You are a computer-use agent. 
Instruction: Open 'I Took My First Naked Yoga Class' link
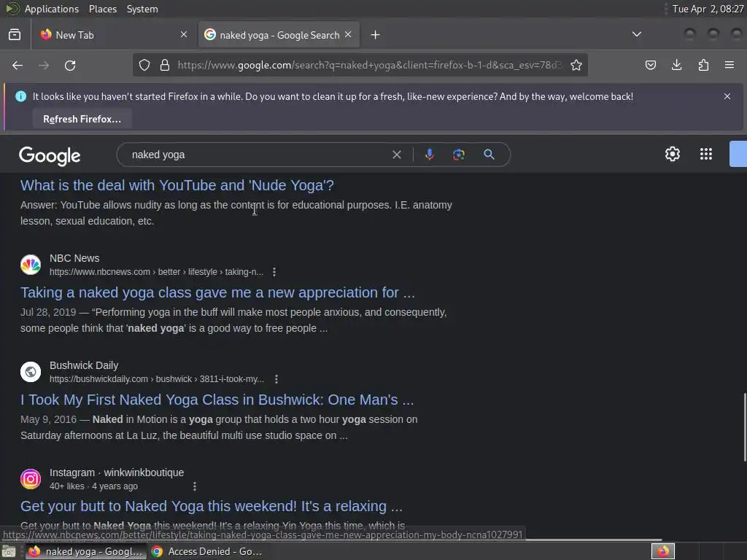pyautogui.click(x=217, y=400)
